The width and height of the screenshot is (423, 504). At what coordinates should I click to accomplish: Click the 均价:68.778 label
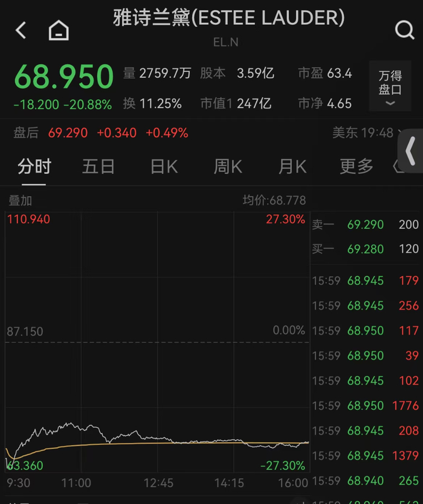pos(274,200)
